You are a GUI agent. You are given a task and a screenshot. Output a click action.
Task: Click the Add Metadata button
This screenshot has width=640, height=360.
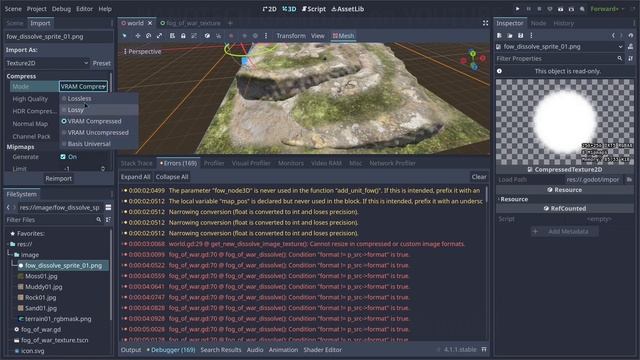pyautogui.click(x=564, y=231)
